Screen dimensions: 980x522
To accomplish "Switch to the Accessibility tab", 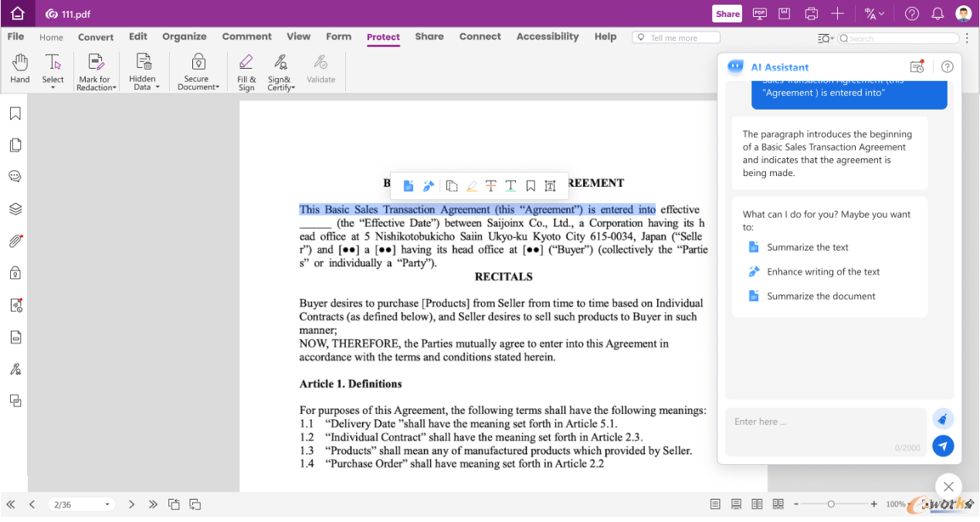I will [548, 36].
